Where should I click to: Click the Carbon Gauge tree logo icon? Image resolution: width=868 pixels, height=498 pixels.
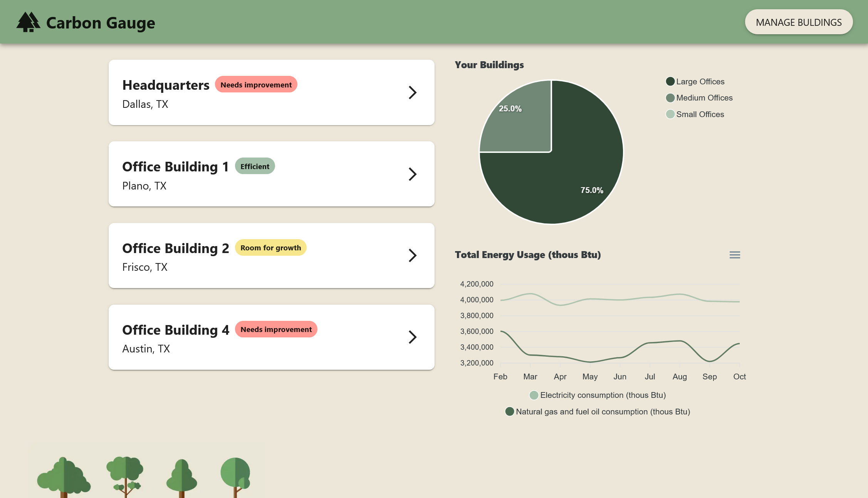click(x=28, y=22)
